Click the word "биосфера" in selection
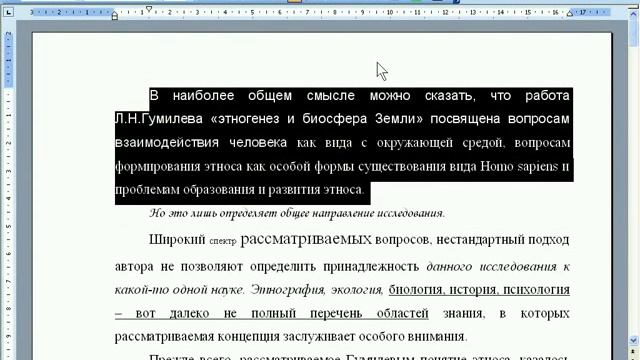This screenshot has width=640, height=360. (335, 119)
